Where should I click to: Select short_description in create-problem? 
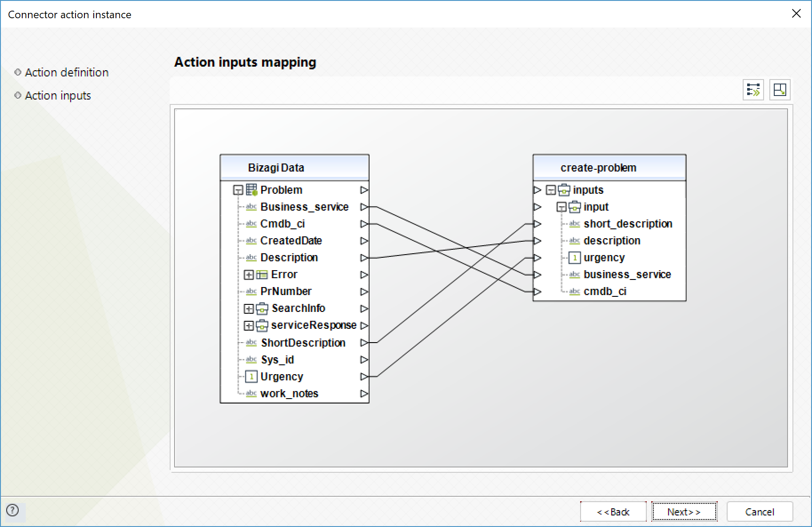click(628, 224)
